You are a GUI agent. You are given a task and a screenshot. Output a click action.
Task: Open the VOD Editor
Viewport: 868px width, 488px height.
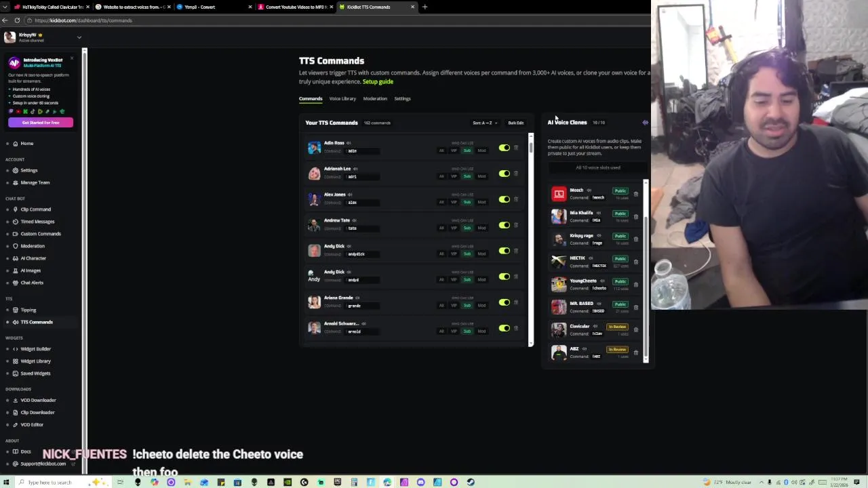coord(32,425)
